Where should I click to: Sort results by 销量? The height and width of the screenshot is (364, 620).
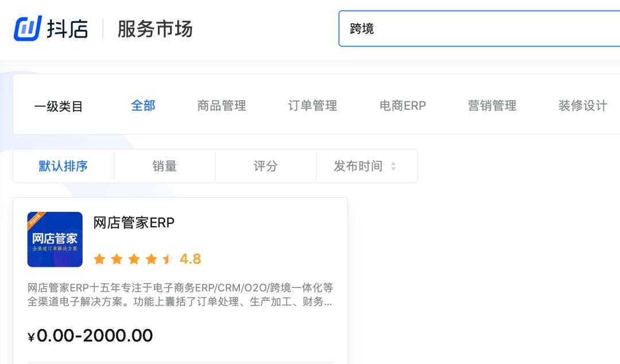click(164, 165)
